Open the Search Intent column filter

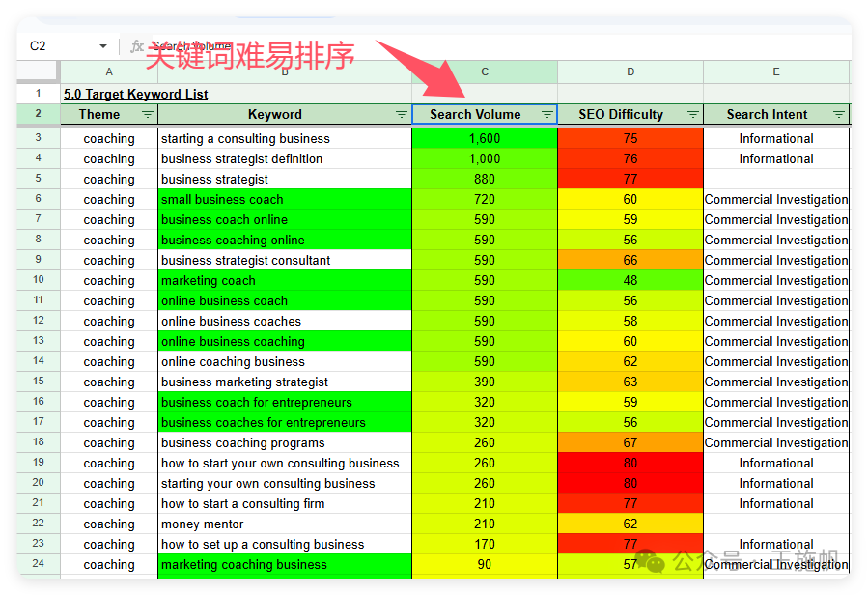(839, 114)
